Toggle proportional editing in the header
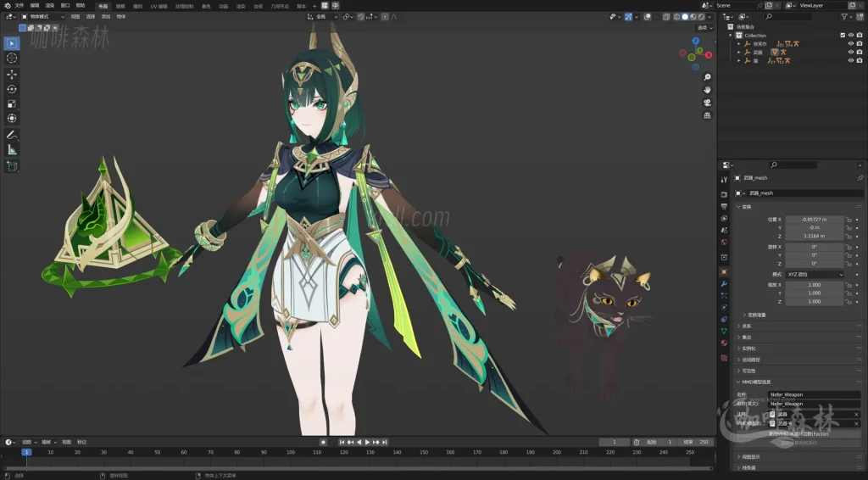Screen dimensions: 868x480 point(386,17)
